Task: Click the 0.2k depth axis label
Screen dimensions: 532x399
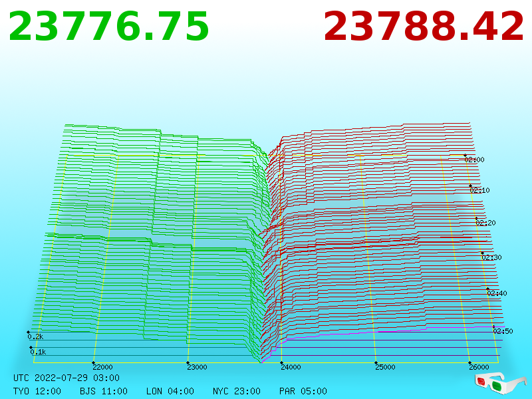Action: (35, 336)
